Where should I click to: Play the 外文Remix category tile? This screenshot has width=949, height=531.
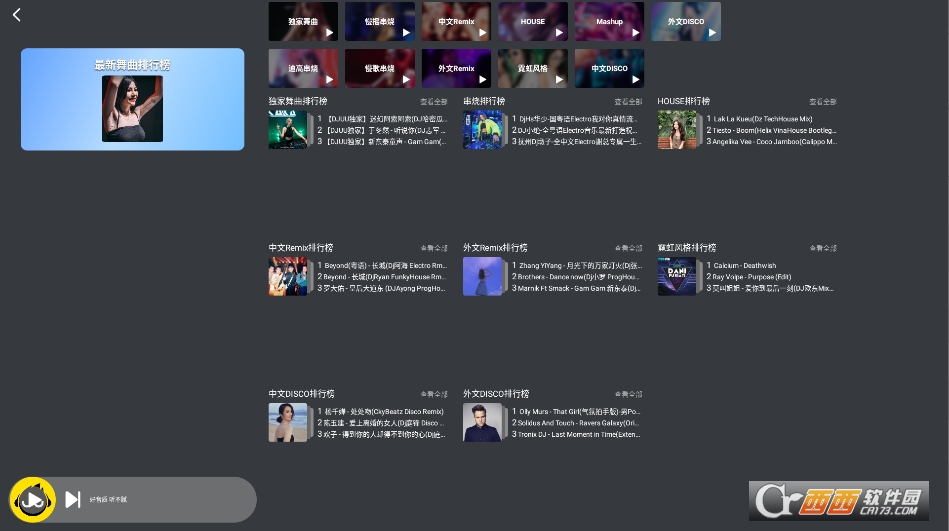[x=456, y=68]
